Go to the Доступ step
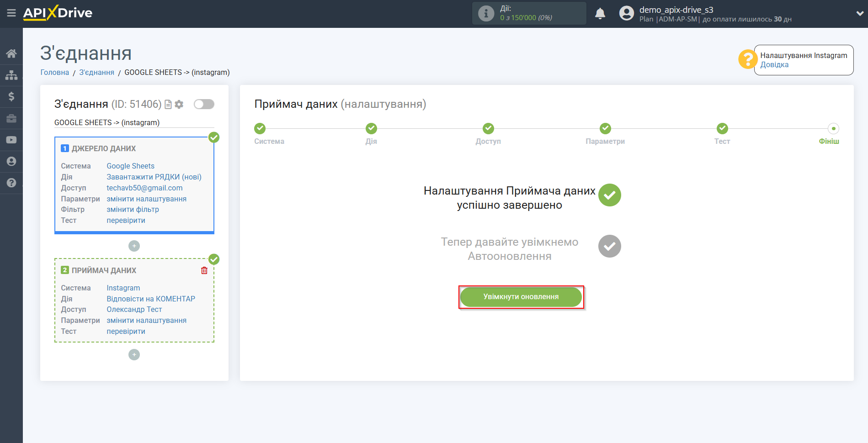This screenshot has width=868, height=443. tap(488, 128)
